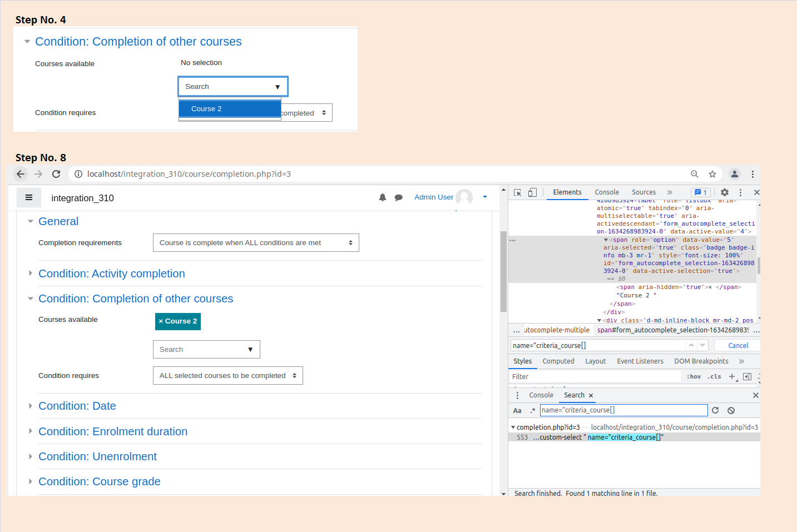Select the Computed styles tab
Screen dimensions: 797x532
pos(558,361)
